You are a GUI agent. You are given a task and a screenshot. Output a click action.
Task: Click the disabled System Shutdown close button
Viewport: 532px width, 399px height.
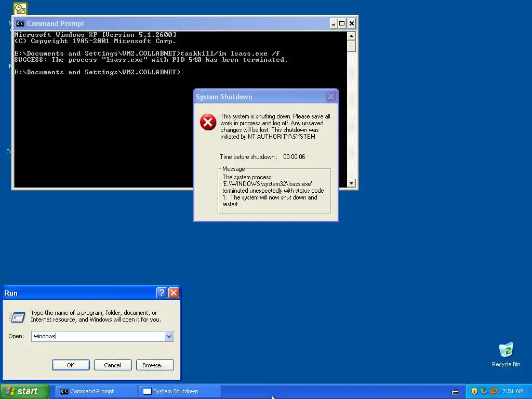[x=331, y=97]
